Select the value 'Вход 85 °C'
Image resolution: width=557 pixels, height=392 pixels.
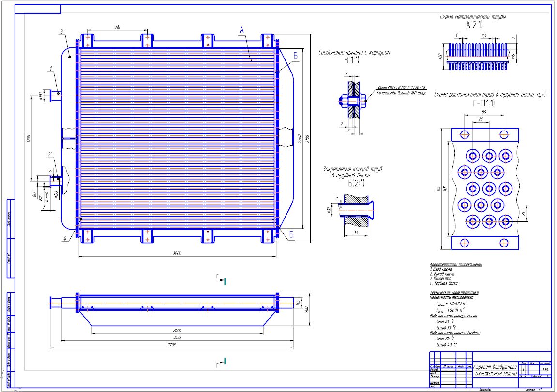[446, 322]
